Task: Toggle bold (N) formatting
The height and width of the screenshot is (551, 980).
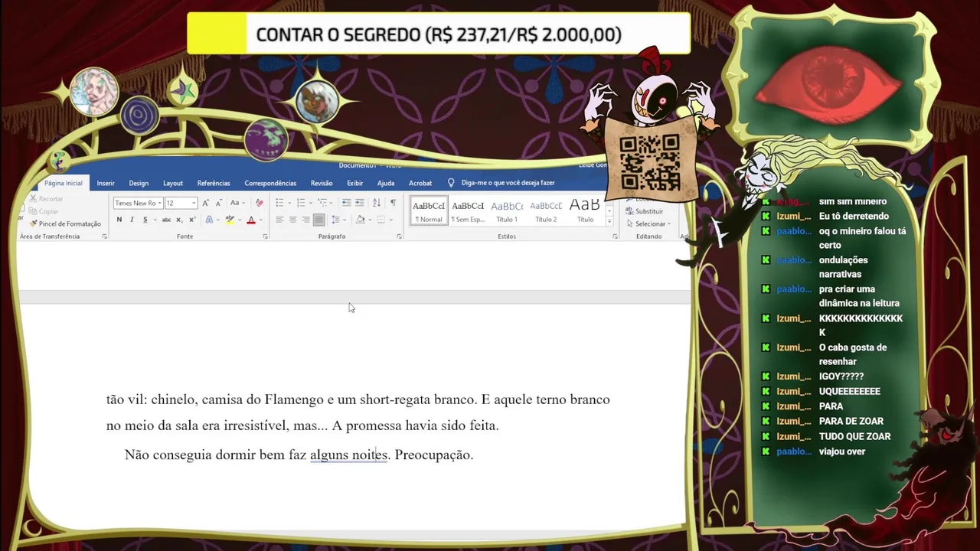Action: pyautogui.click(x=119, y=220)
